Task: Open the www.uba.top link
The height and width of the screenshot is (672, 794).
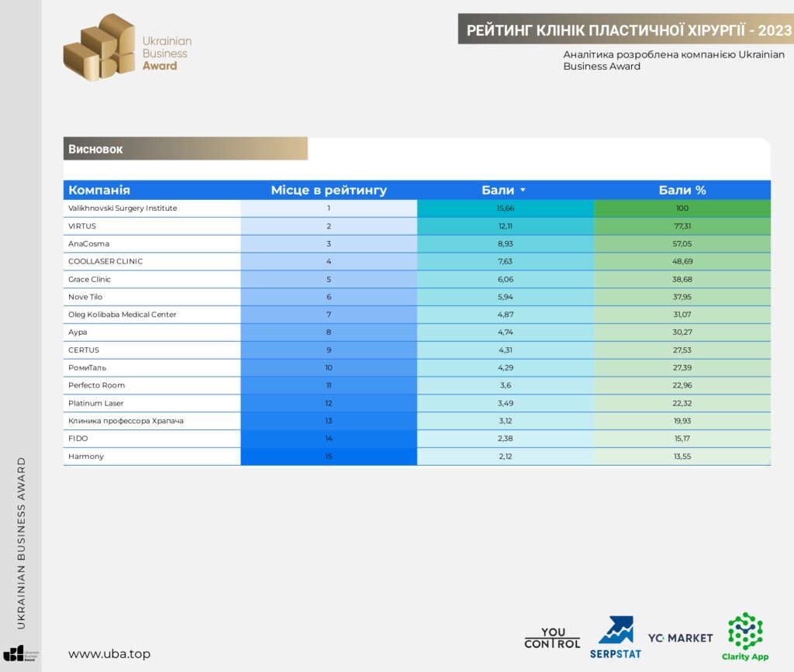Action: tap(109, 653)
